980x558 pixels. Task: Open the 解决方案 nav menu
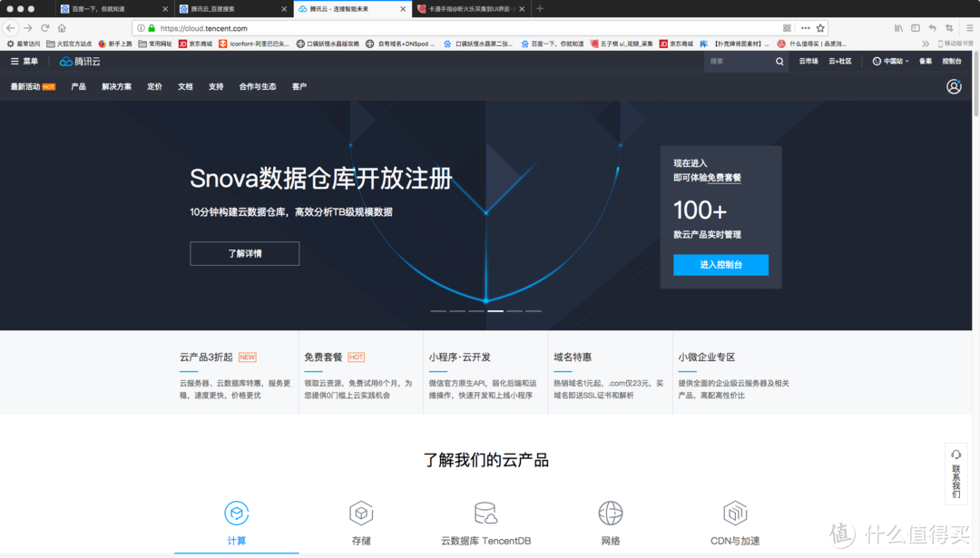[x=117, y=87]
